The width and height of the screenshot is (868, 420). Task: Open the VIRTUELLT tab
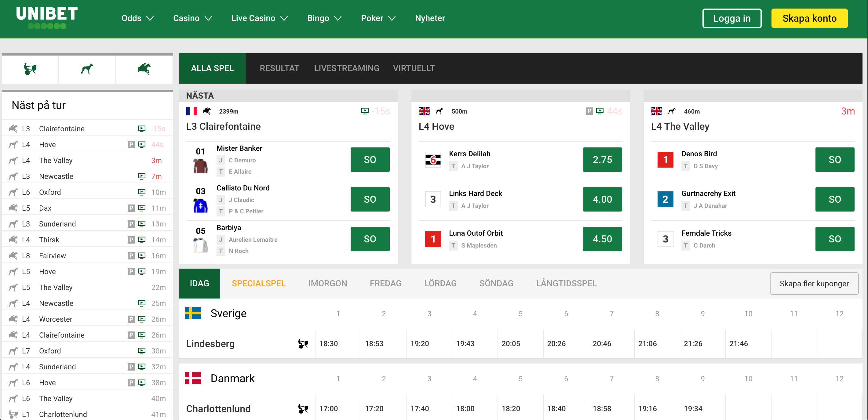414,68
